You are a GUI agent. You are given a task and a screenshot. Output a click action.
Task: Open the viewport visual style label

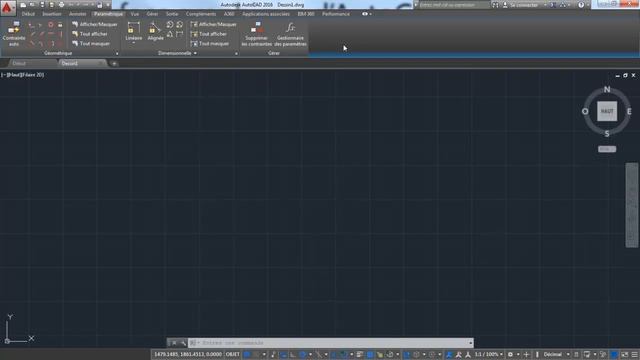point(34,75)
